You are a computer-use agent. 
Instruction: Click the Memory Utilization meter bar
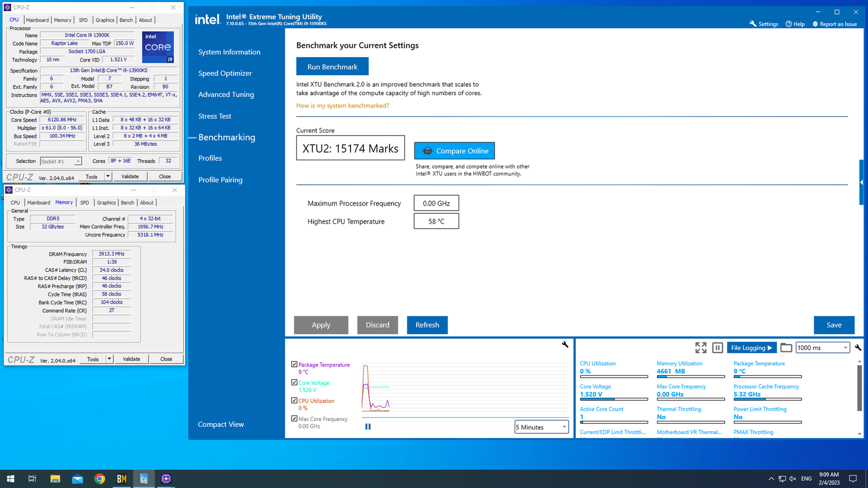[x=690, y=376]
